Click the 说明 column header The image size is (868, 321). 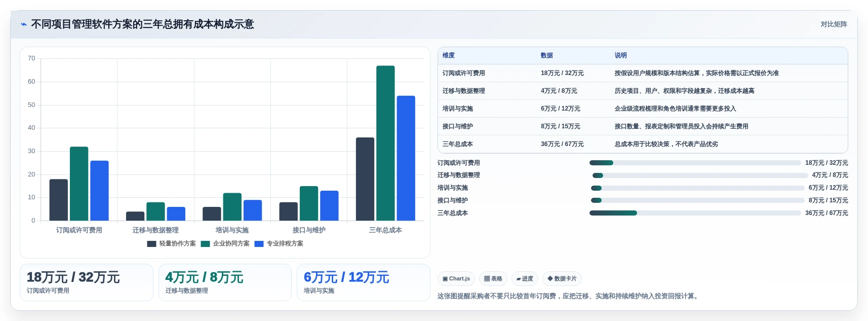tap(621, 55)
